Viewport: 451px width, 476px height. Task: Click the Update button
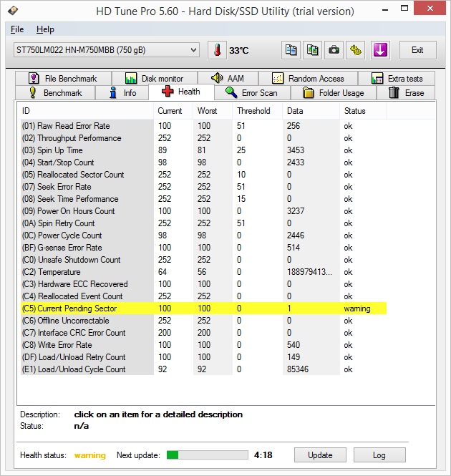pos(320,455)
